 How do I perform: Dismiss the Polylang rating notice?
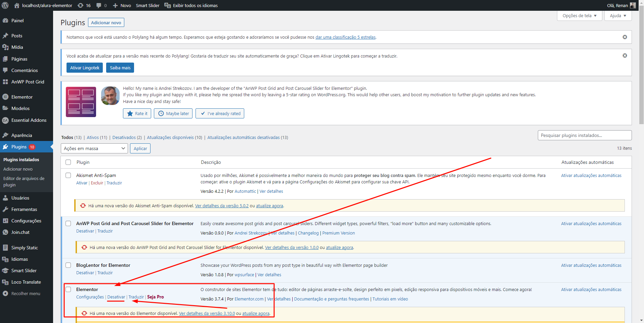625,37
